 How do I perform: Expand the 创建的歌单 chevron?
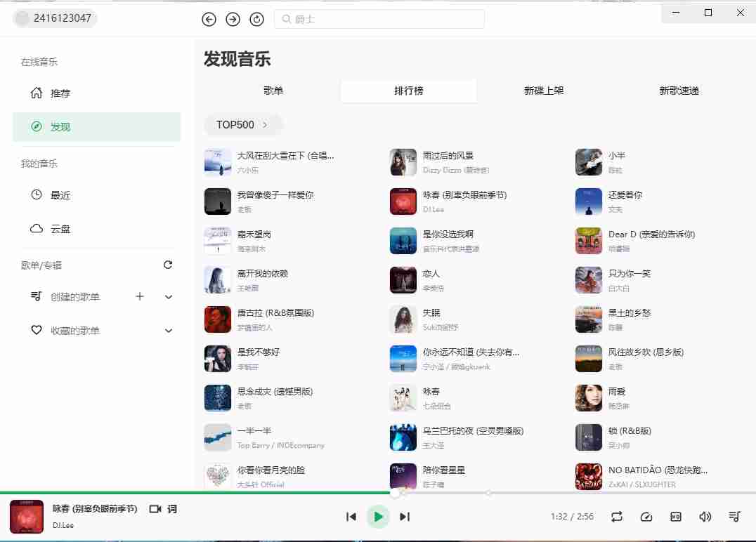tap(169, 297)
